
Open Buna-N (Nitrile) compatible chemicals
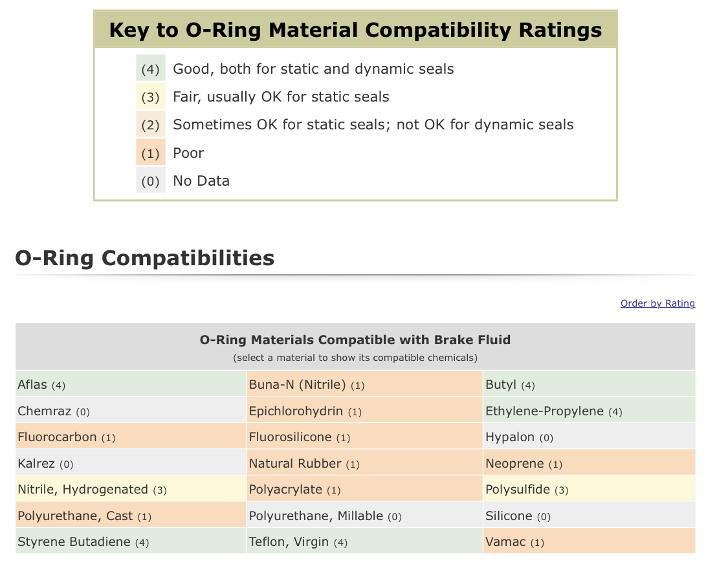[x=364, y=385]
